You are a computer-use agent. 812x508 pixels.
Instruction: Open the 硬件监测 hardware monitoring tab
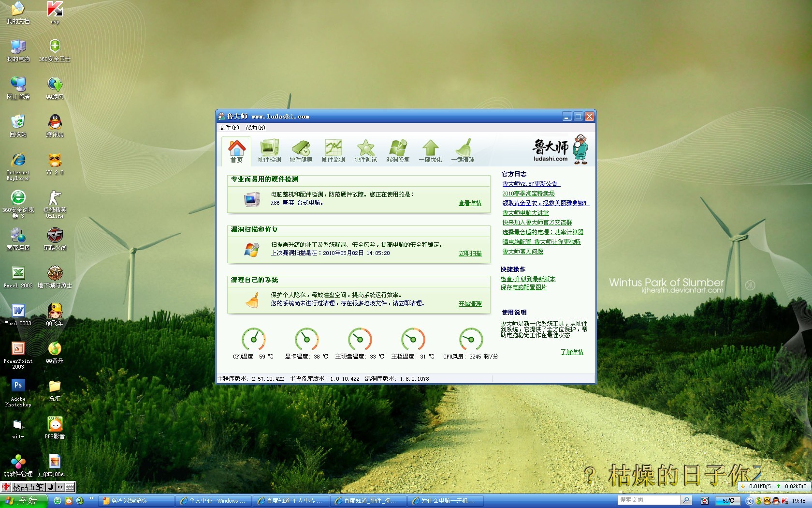333,151
